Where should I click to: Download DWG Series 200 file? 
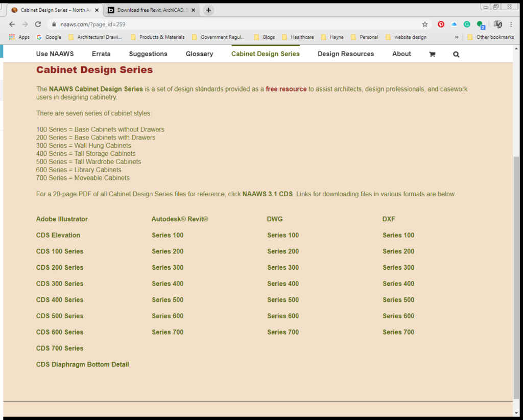pyautogui.click(x=283, y=251)
